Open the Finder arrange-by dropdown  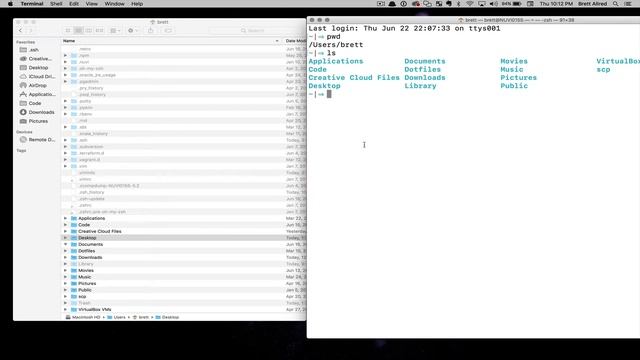[115, 31]
